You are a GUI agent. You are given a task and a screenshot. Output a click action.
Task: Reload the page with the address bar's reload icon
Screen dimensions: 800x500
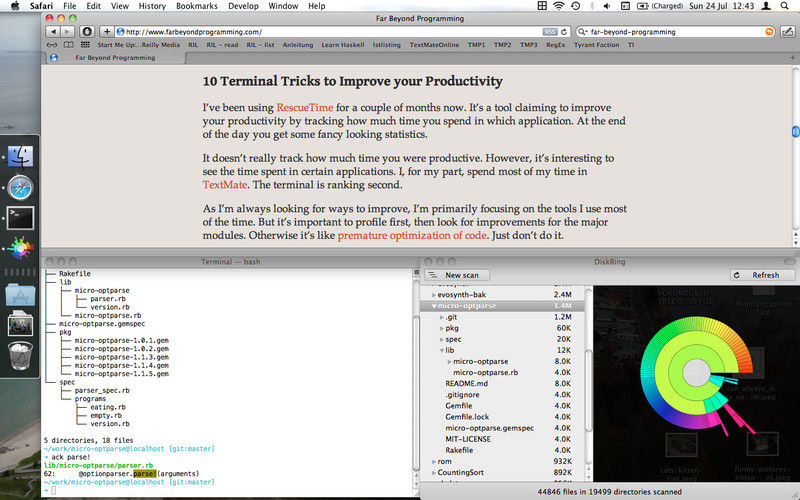(564, 32)
